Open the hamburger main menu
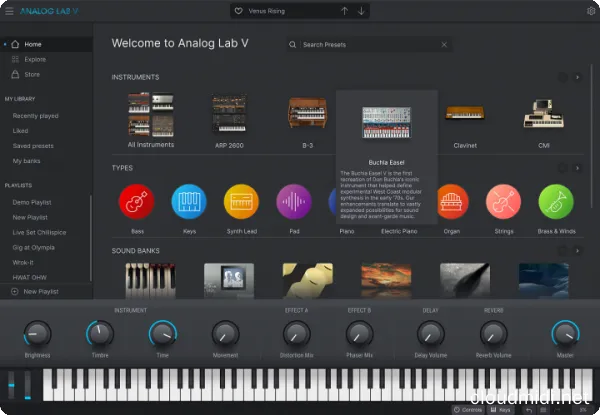This screenshot has width=600, height=415. point(9,11)
